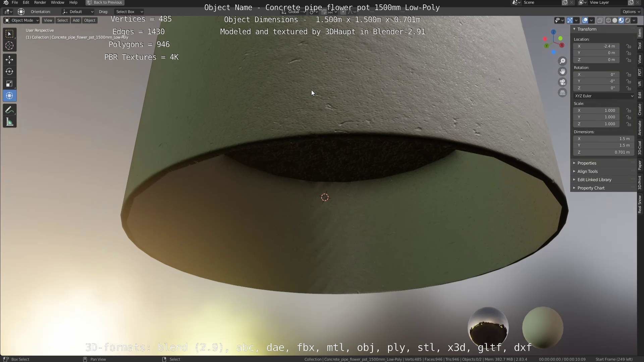Screen dimensions: 644x362
Task: Select the combined Transform tool
Action: point(9,96)
